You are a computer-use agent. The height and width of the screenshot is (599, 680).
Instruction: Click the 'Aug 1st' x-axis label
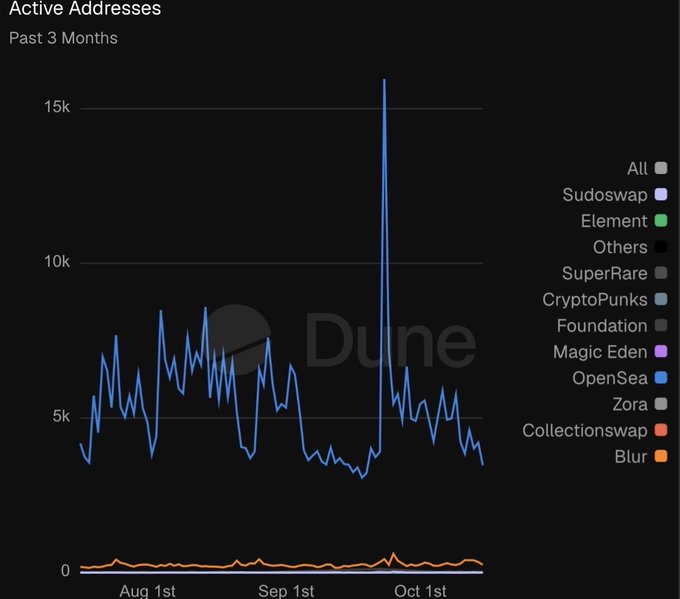pos(147,591)
